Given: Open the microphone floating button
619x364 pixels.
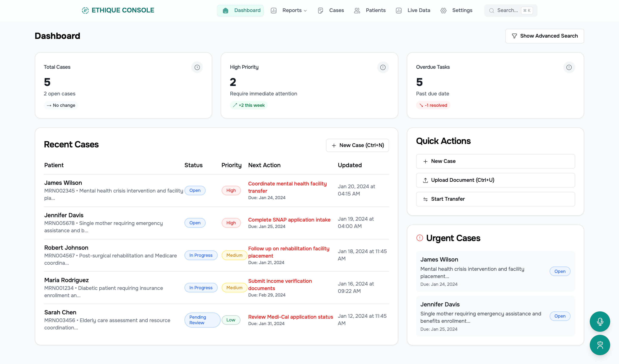Looking at the screenshot, I should [x=600, y=321].
